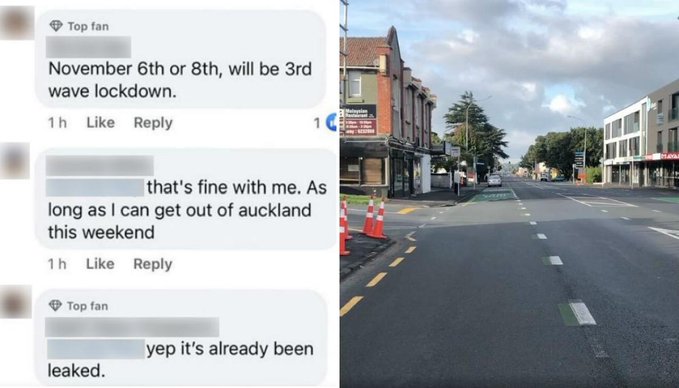The image size is (679, 388).
Task: Click the blue thumbs-up reaction icon
Action: tap(332, 123)
